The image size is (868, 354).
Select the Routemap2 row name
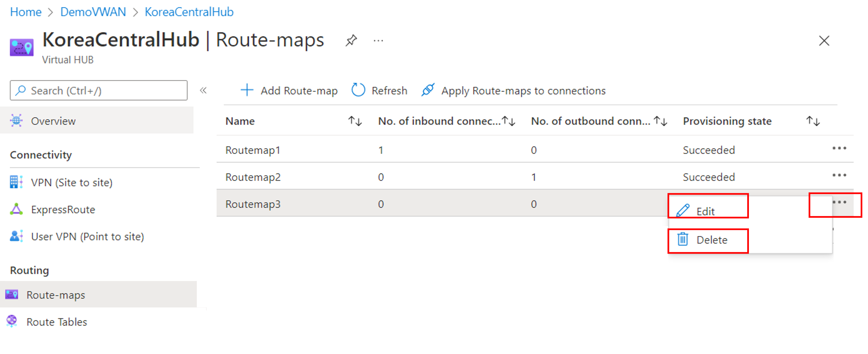pyautogui.click(x=253, y=177)
